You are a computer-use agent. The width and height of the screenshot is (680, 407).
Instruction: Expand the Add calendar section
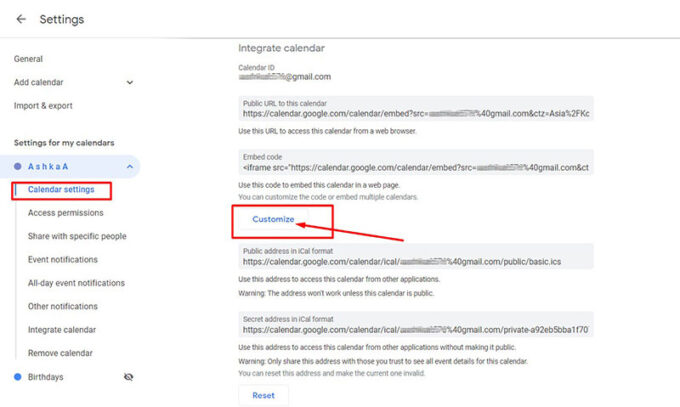(129, 82)
